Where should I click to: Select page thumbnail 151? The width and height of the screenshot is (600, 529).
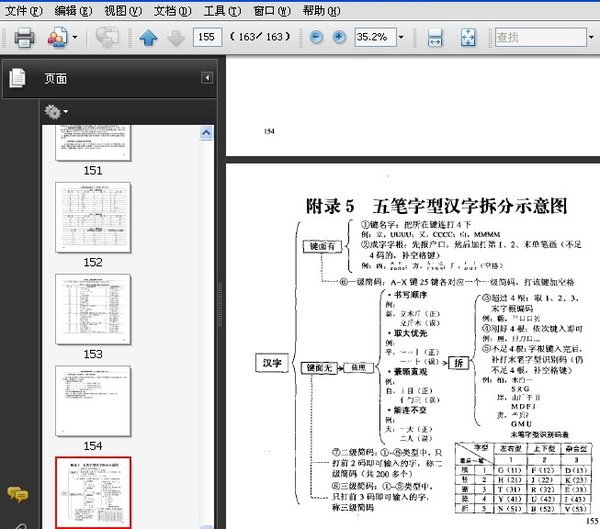pos(93,143)
